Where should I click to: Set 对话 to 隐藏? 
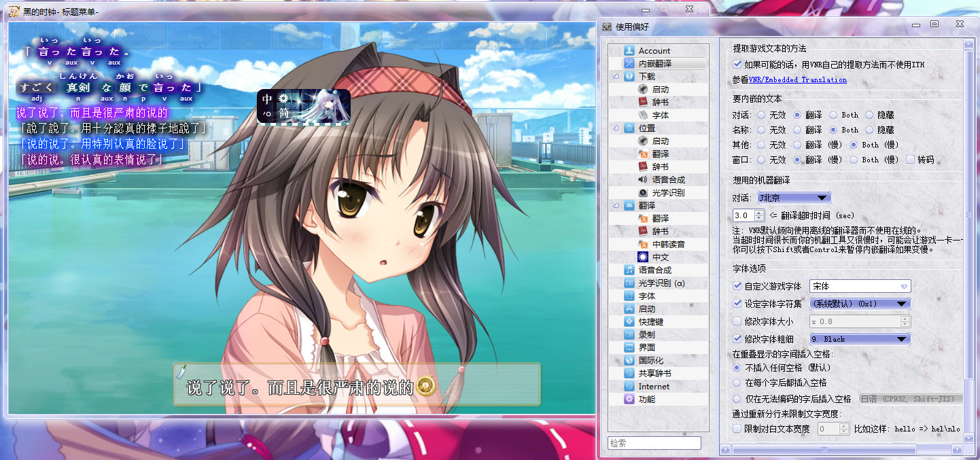pyautogui.click(x=869, y=115)
